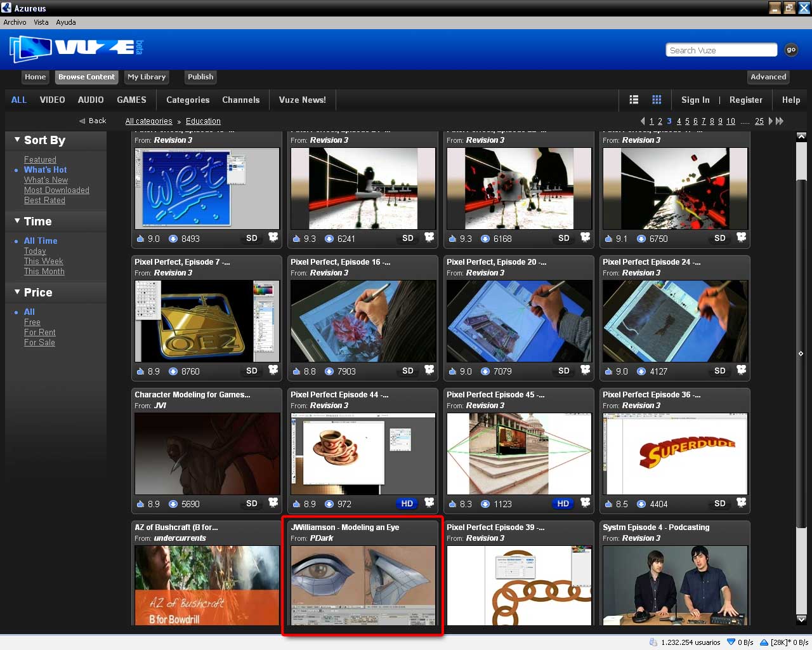Open the Superdude Episode 36 thumbnail
Viewport: 812px width, 650px height.
click(675, 454)
